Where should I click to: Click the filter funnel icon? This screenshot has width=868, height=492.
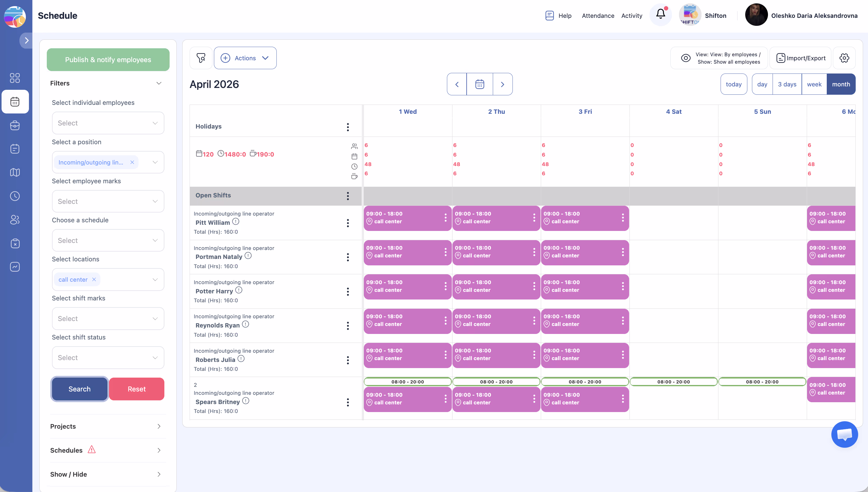(201, 58)
